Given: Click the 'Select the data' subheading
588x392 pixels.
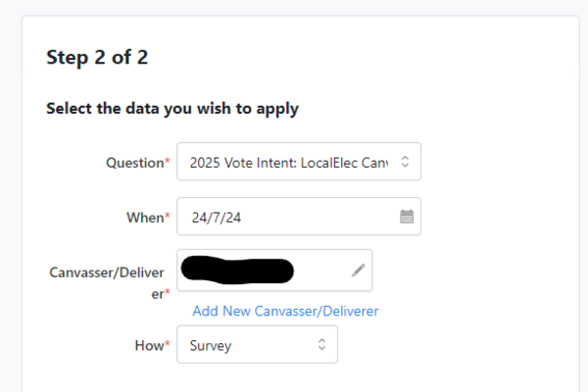Looking at the screenshot, I should coord(172,108).
